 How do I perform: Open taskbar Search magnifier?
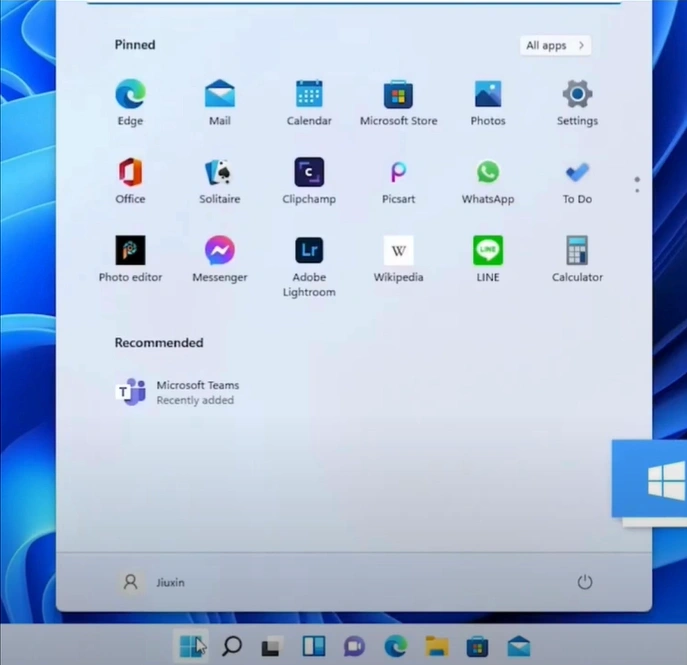(232, 646)
